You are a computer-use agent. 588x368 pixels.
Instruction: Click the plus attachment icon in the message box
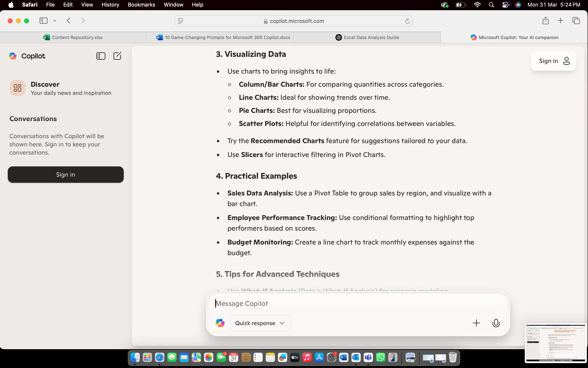[476, 323]
